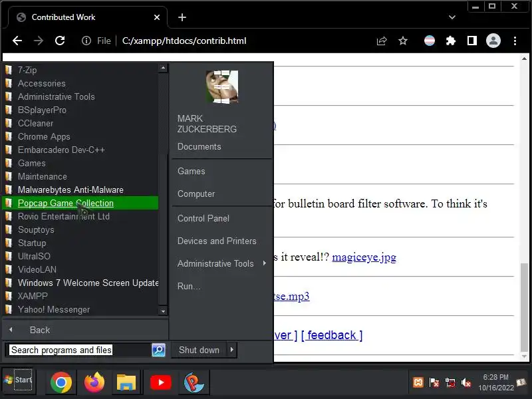Expand the Embarcadero Dev-C++ folder
The height and width of the screenshot is (399, 532).
click(x=80, y=150)
